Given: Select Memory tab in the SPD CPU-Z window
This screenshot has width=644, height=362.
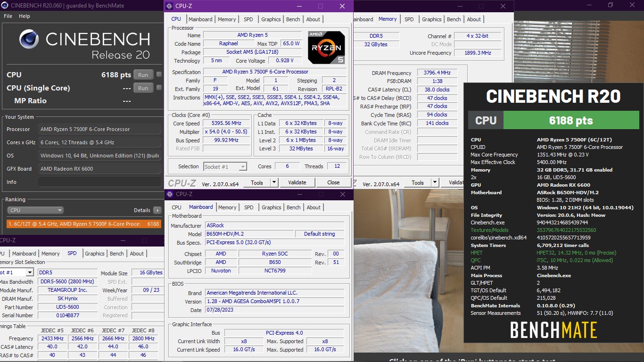Looking at the screenshot, I should pyautogui.click(x=50, y=254).
